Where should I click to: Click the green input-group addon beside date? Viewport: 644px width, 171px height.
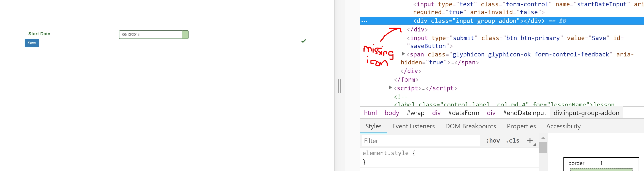pos(185,35)
